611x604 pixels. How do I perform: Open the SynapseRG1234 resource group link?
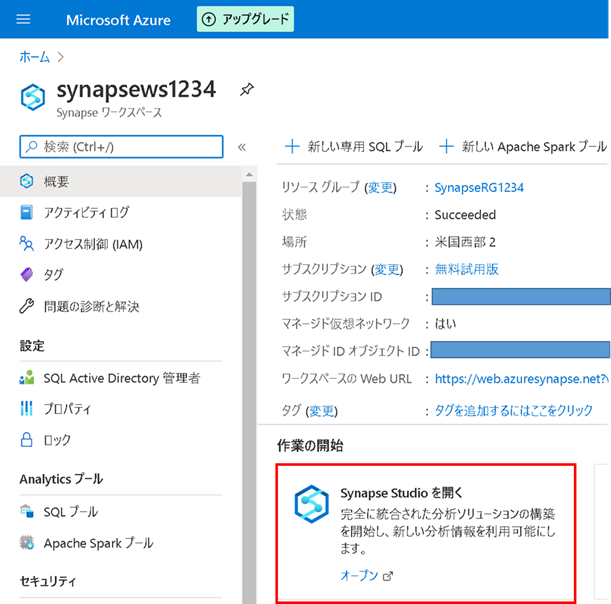tap(479, 187)
